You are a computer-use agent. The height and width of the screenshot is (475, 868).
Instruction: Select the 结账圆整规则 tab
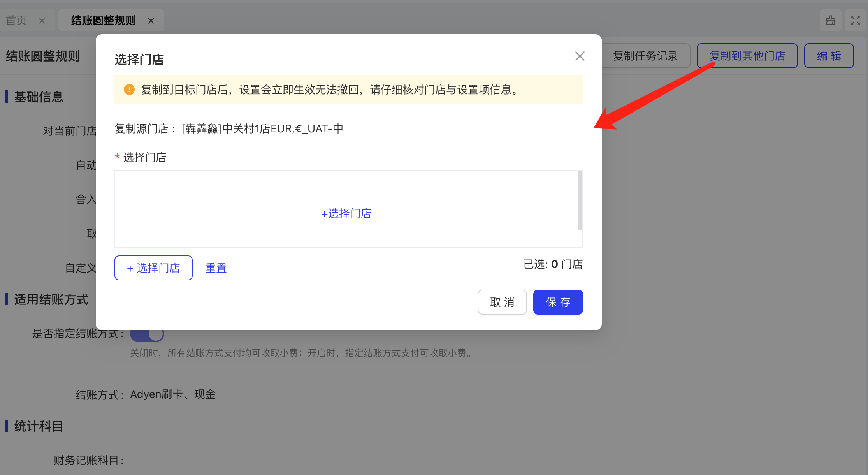(103, 20)
